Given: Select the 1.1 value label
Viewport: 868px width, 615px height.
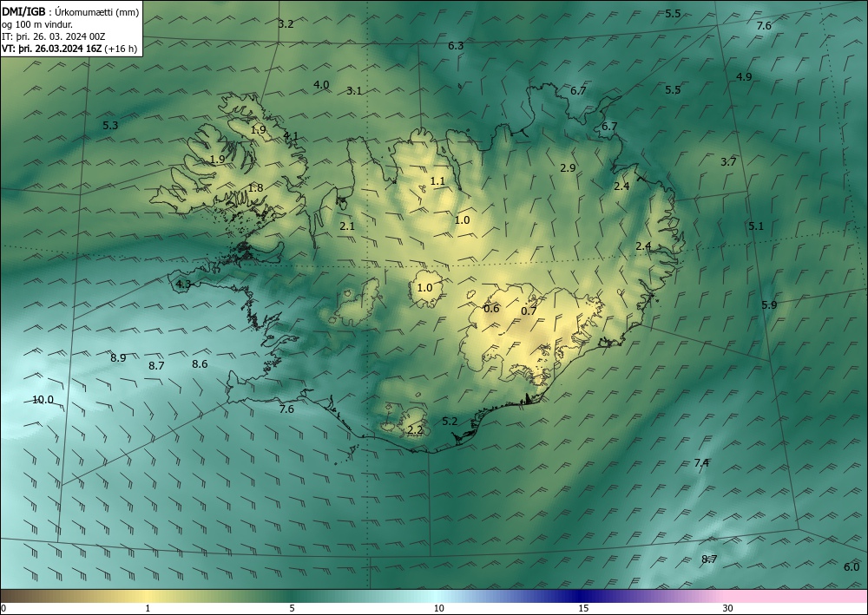Looking at the screenshot, I should tap(437, 180).
